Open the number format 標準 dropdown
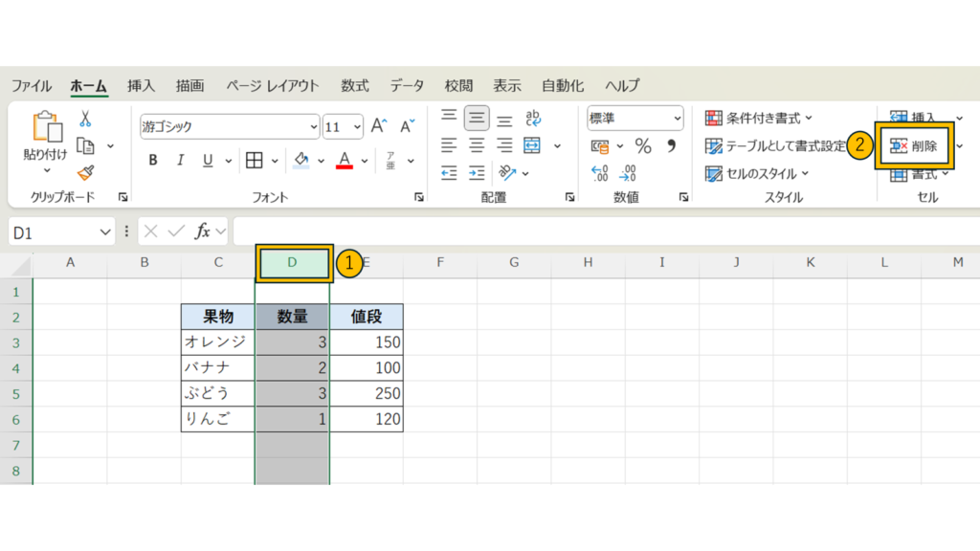This screenshot has width=980, height=551. 678,119
